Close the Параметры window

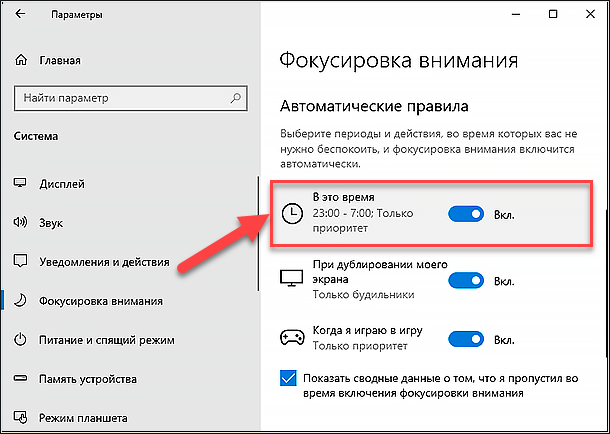[x=590, y=14]
